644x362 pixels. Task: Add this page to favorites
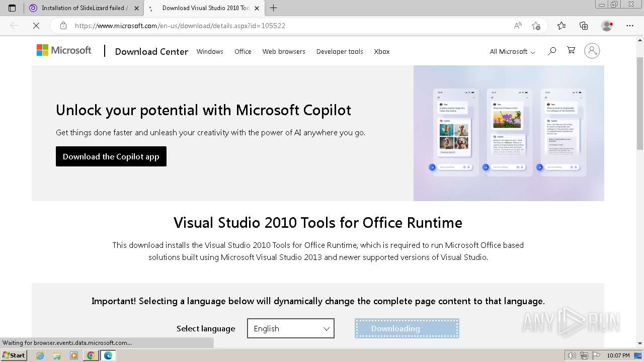(x=536, y=26)
